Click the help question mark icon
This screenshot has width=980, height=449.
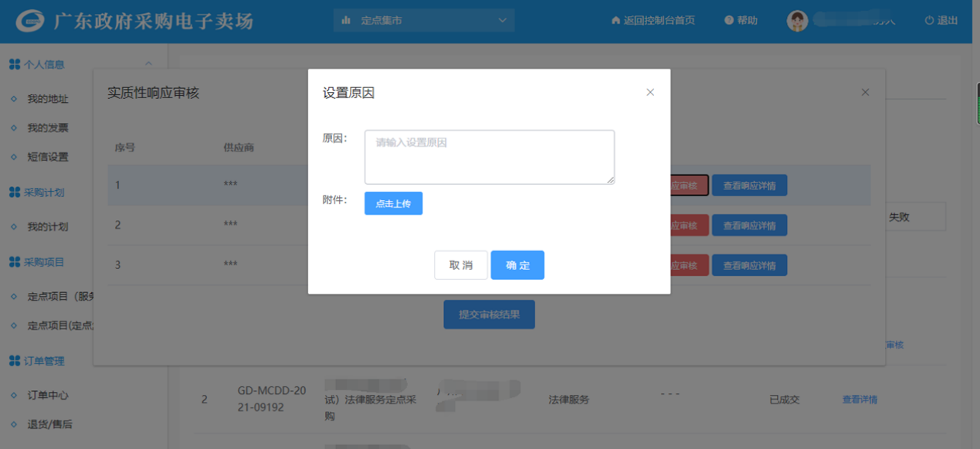click(x=728, y=21)
